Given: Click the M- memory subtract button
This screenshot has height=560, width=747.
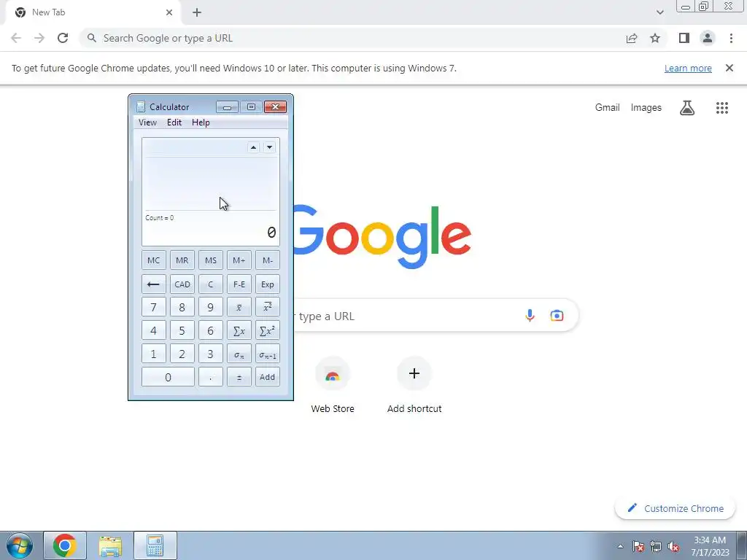Looking at the screenshot, I should 268,260.
